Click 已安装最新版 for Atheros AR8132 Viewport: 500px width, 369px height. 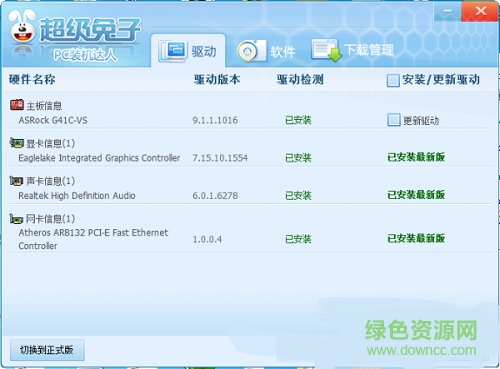point(416,238)
